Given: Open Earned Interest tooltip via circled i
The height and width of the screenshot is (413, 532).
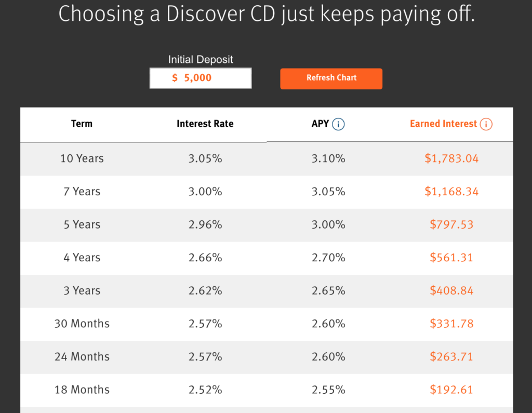Looking at the screenshot, I should (486, 124).
